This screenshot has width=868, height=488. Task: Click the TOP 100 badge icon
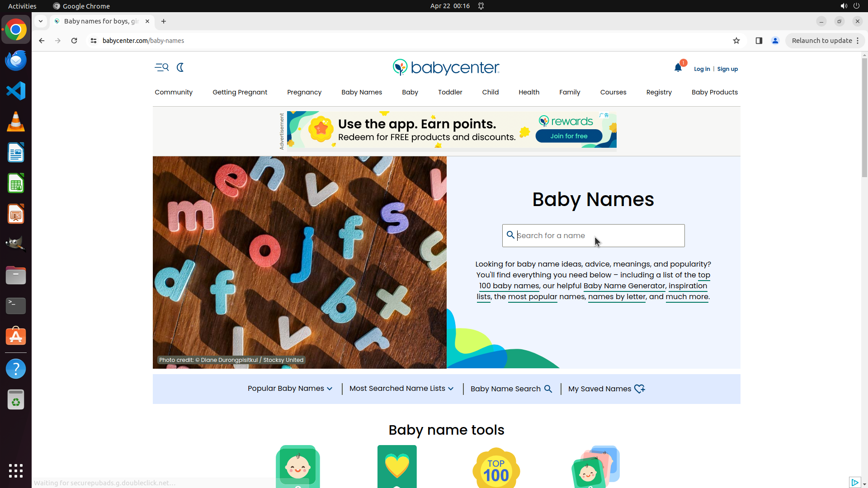[x=496, y=468]
